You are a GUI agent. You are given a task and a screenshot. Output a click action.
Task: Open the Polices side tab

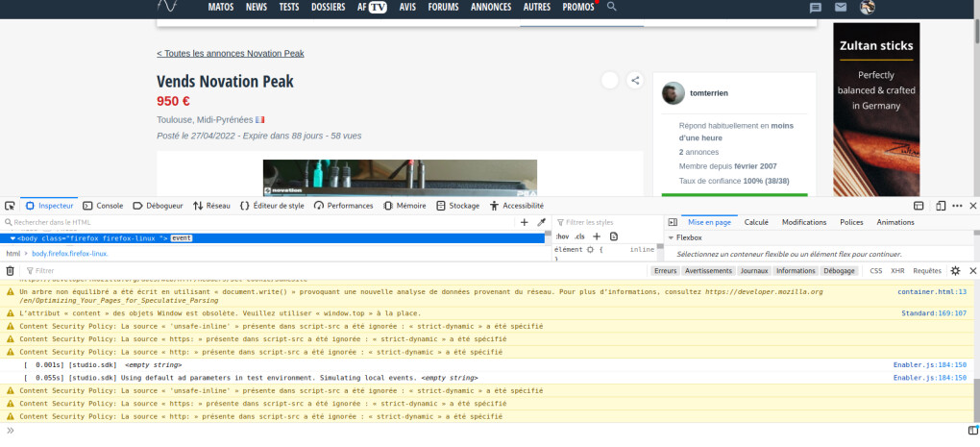point(851,222)
